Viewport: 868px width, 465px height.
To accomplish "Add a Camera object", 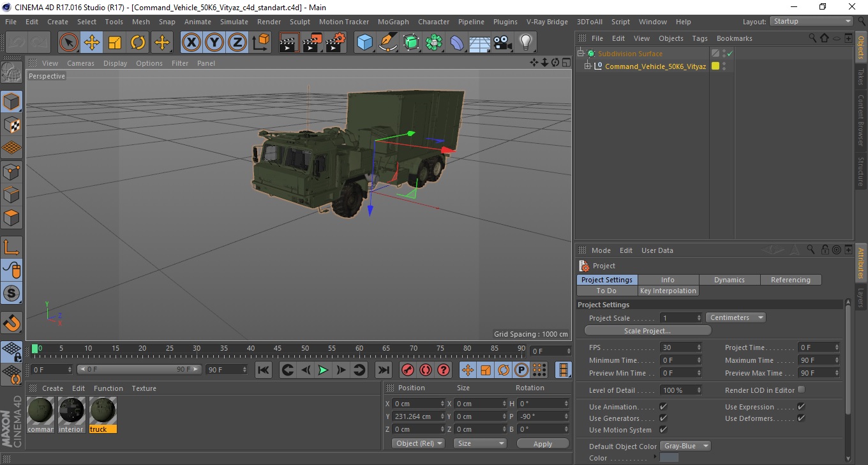I will coord(503,43).
